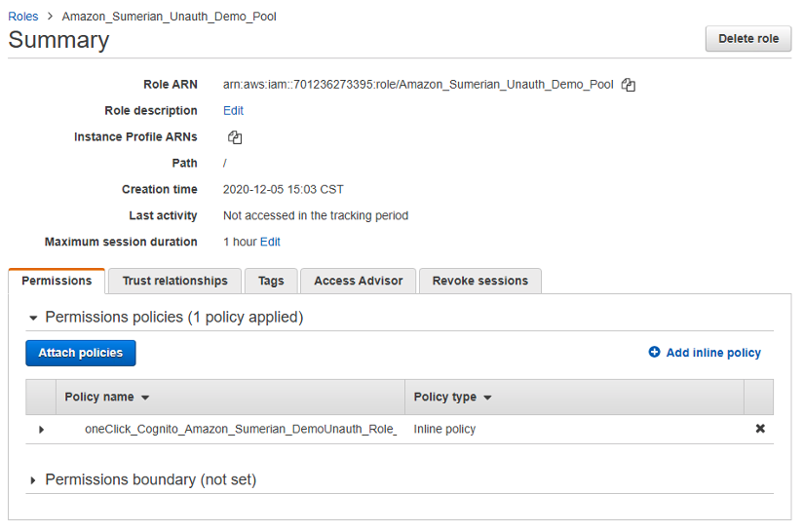The image size is (803, 532).
Task: Click the Path value slash
Action: coord(225,164)
